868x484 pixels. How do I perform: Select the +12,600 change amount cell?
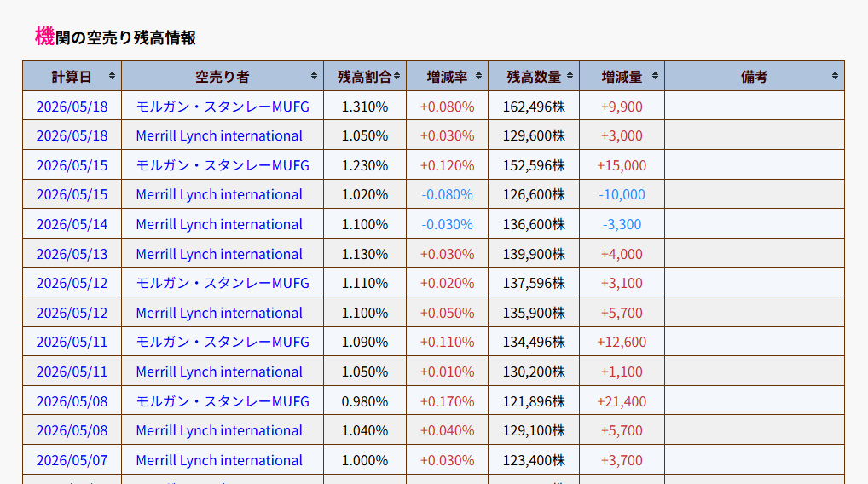622,342
